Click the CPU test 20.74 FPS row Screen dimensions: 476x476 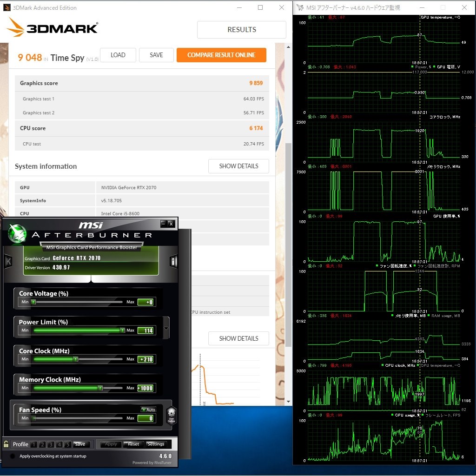(142, 144)
